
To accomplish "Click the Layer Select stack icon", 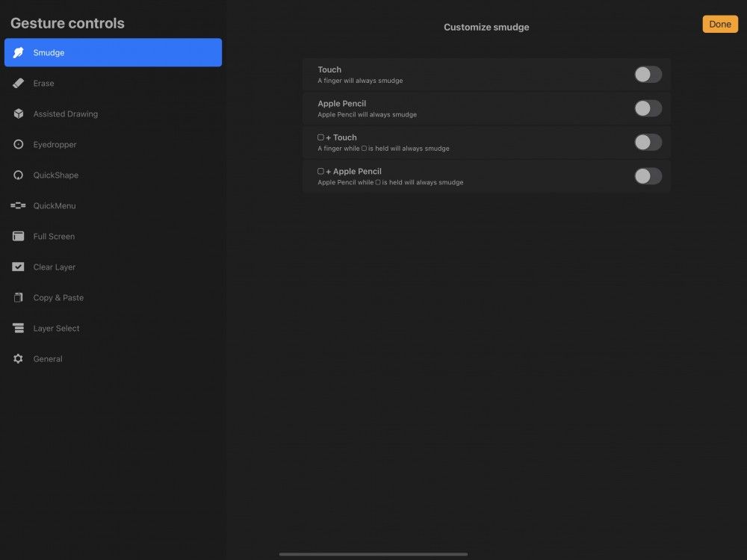I will coord(18,328).
